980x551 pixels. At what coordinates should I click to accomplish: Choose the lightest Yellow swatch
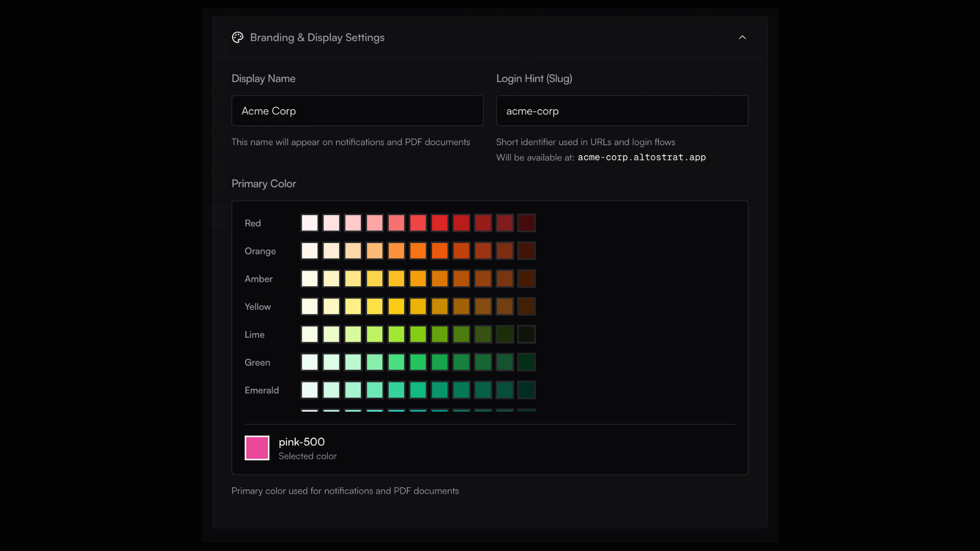click(x=310, y=307)
